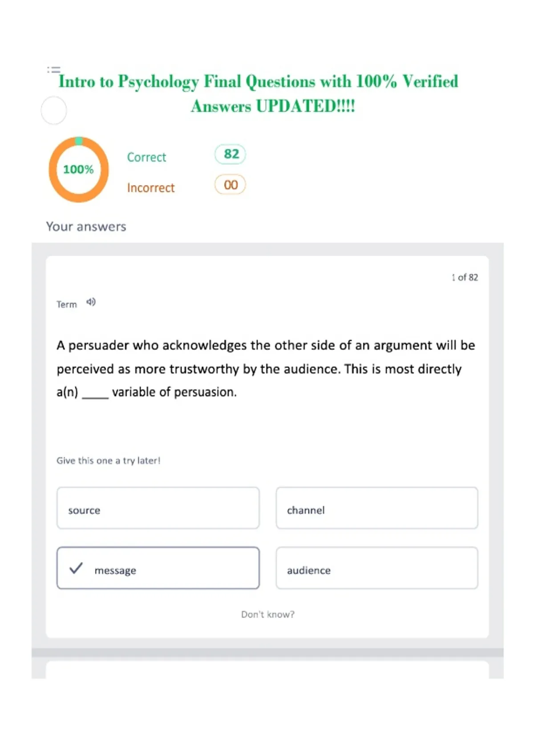Click the 'Term' label on card

67,305
